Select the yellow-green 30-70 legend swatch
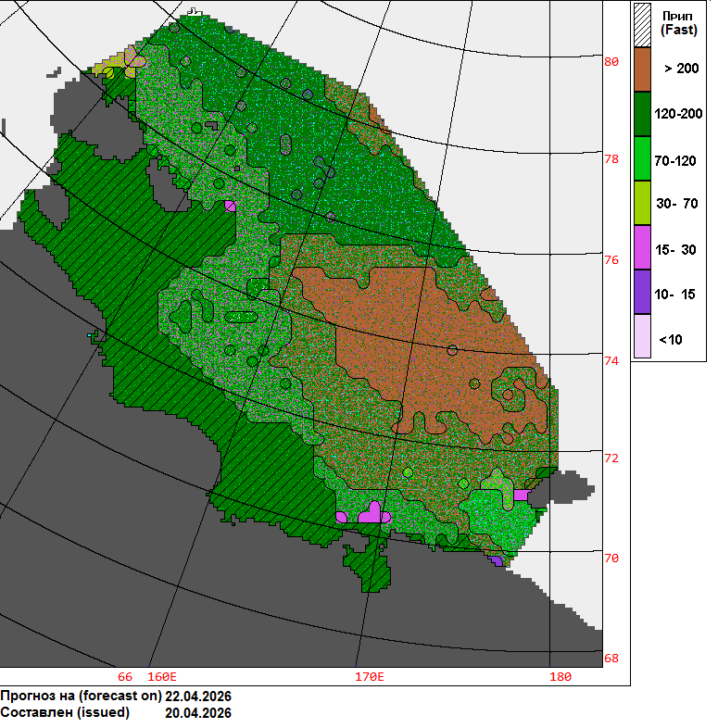The height and width of the screenshot is (728, 718). (643, 204)
